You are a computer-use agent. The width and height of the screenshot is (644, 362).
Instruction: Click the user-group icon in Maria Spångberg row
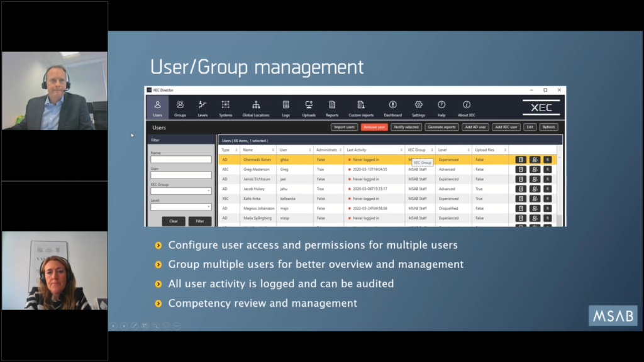coord(535,218)
